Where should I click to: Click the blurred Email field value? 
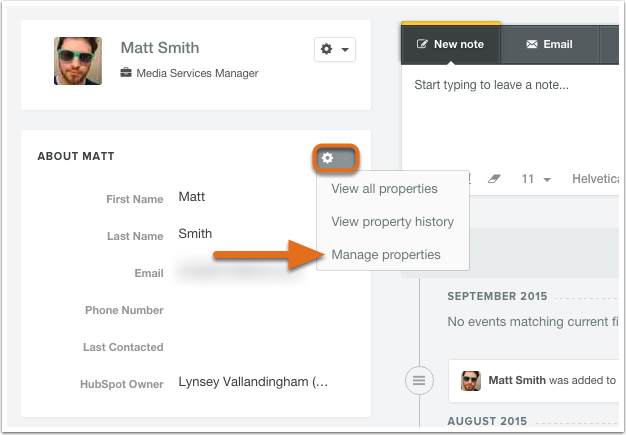(240, 271)
